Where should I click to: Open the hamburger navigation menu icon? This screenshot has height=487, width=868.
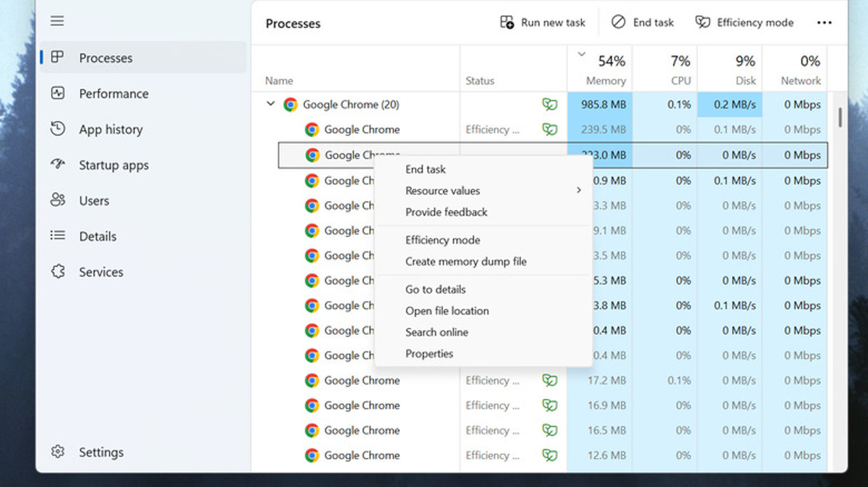coord(57,21)
